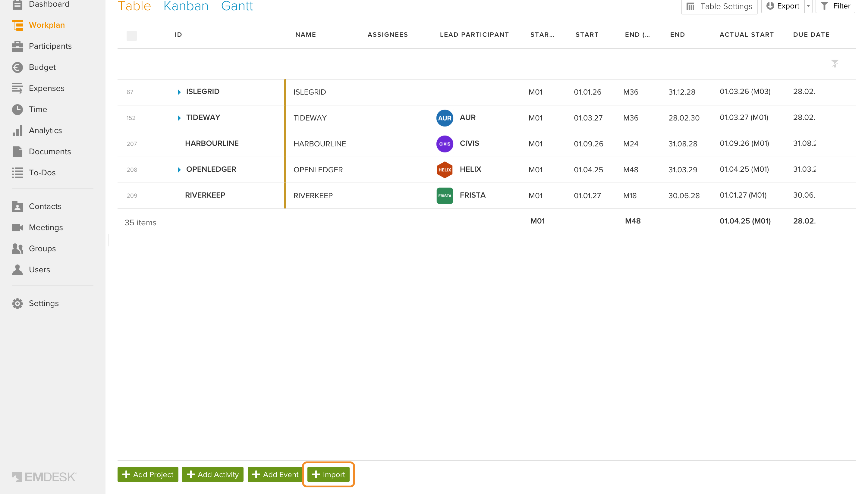
Task: Switch to the Gantt view tab
Action: coord(237,6)
